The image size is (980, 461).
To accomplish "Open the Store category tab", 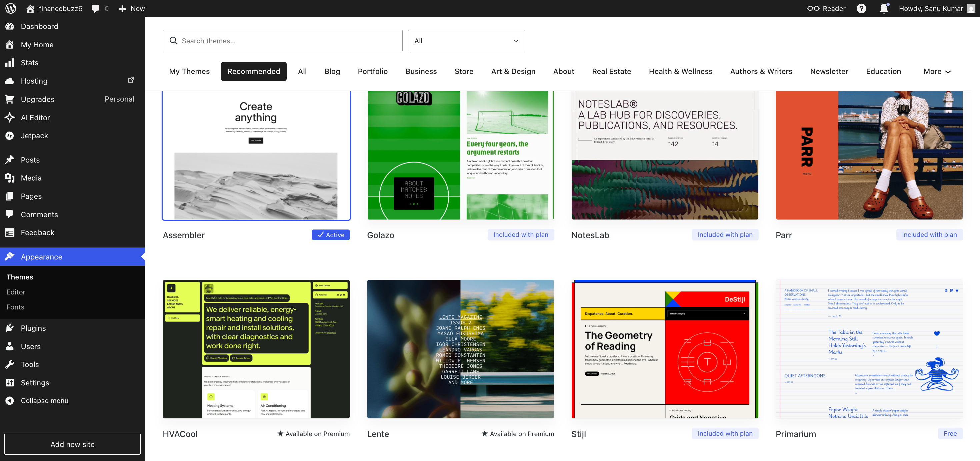I will 464,72.
